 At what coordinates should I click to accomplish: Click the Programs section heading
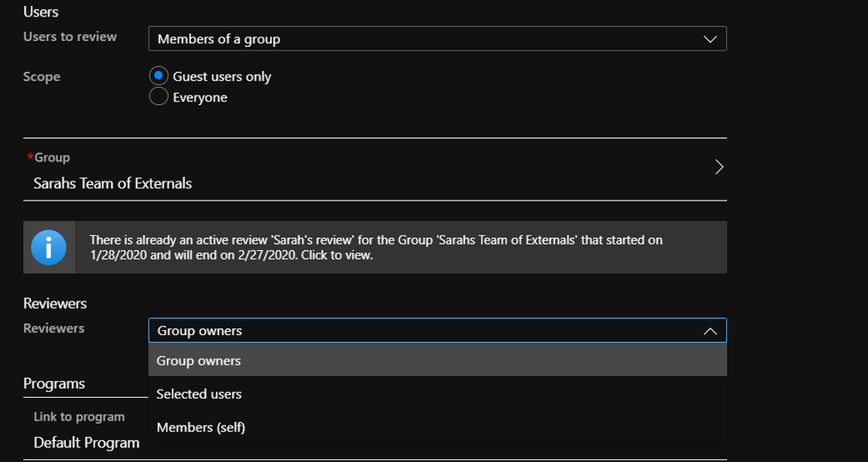(x=55, y=384)
